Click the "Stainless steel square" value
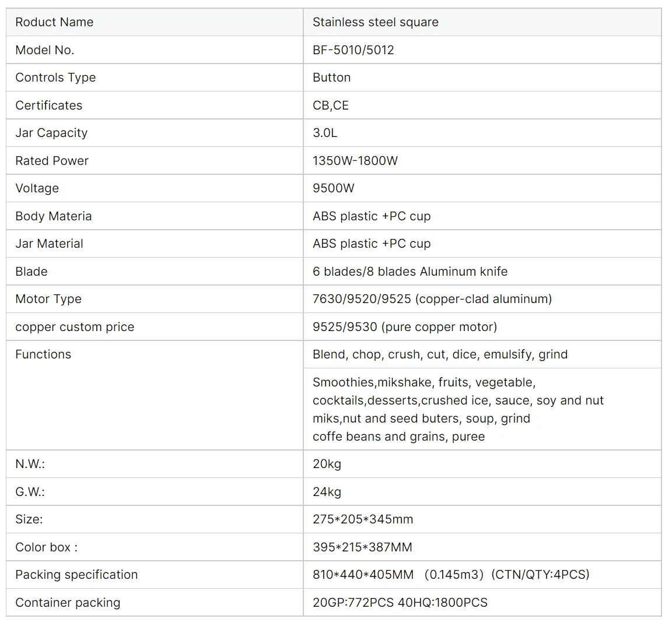Screen dimensions: 672x626 pyautogui.click(x=375, y=22)
